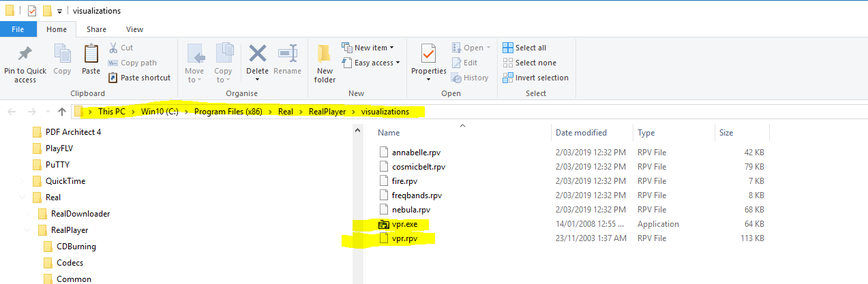
Task: Select Copy path in Clipboard group
Action: click(132, 63)
